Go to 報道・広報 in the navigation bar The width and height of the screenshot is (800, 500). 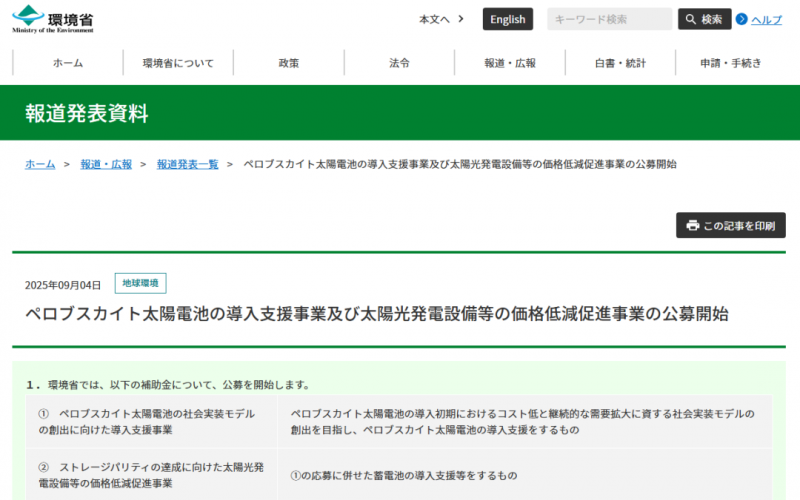point(510,63)
